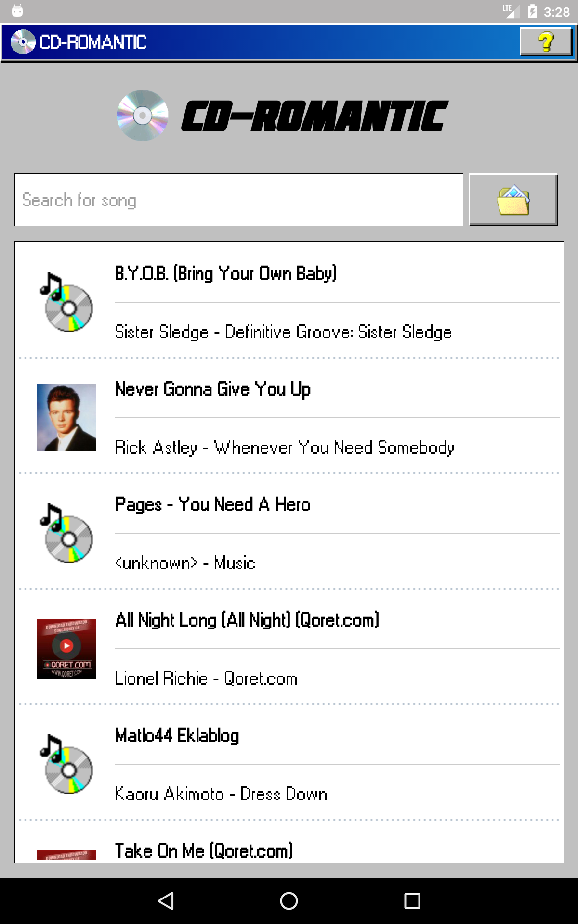Click the small CD icon in the title bar
The height and width of the screenshot is (924, 578).
23,42
